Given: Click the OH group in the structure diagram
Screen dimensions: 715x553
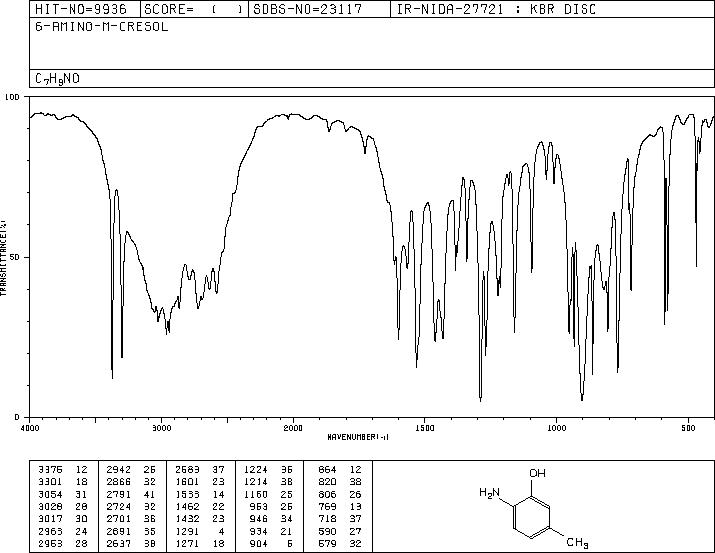Looking at the screenshot, I should coord(537,473).
